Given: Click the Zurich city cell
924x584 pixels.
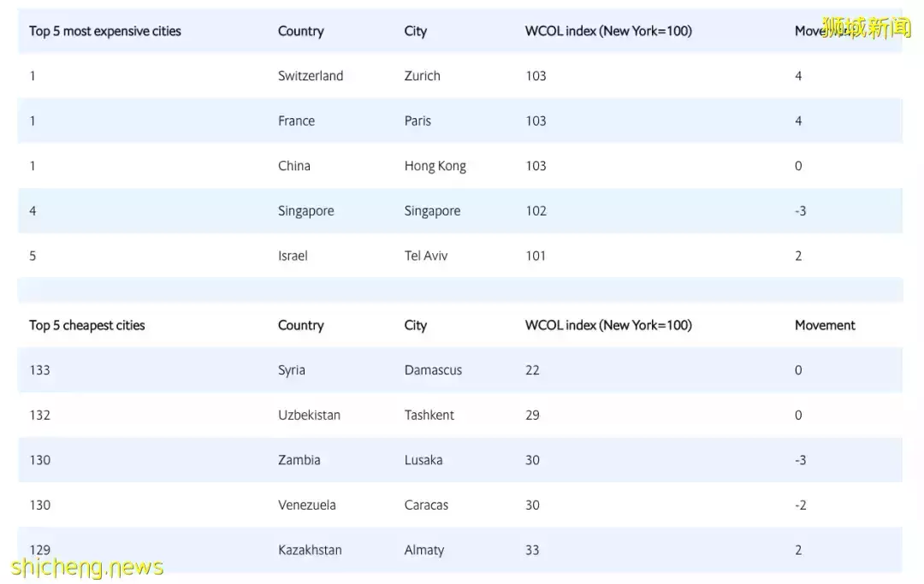Looking at the screenshot, I should [x=423, y=76].
